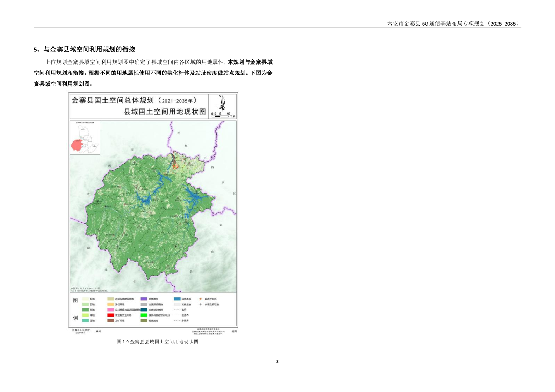Click the large blue reservoir at map center
Screen dimensions: 555x392
[x=146, y=199]
